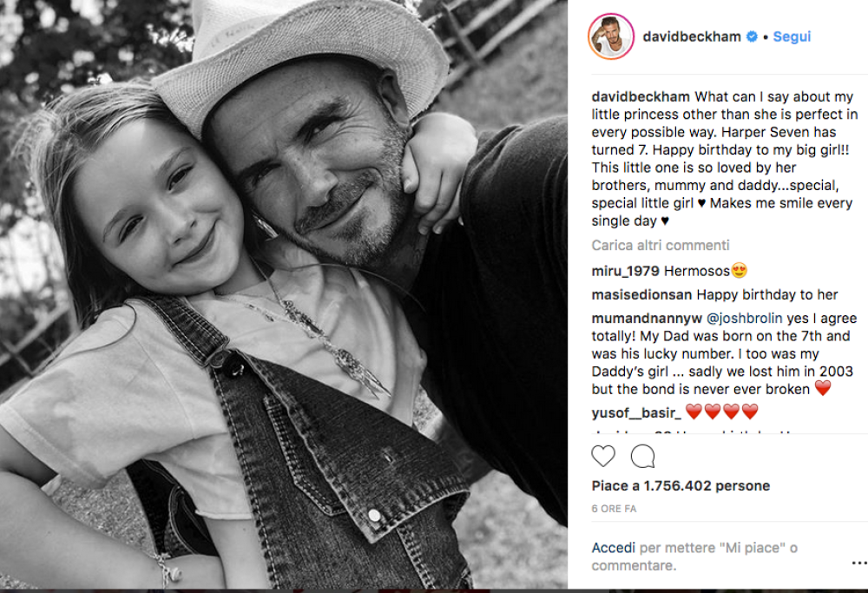Image resolution: width=868 pixels, height=593 pixels.
Task: Click the blue verified badge
Action: [x=752, y=36]
